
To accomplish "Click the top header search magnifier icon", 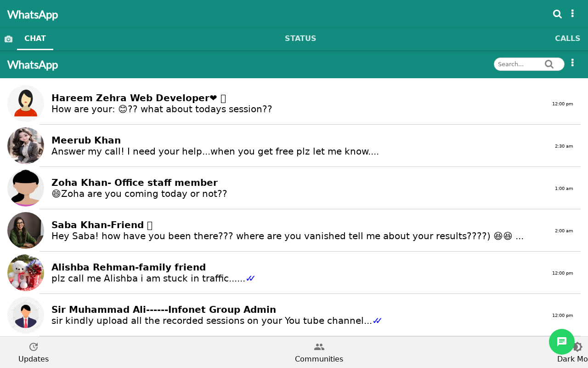I will click(x=557, y=14).
